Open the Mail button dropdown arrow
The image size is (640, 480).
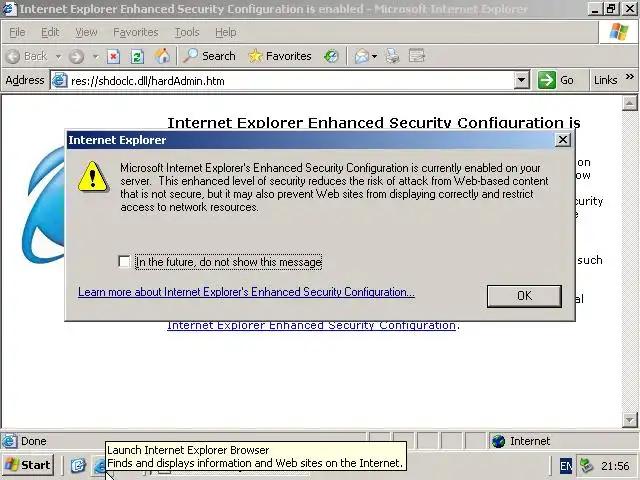[x=374, y=56]
